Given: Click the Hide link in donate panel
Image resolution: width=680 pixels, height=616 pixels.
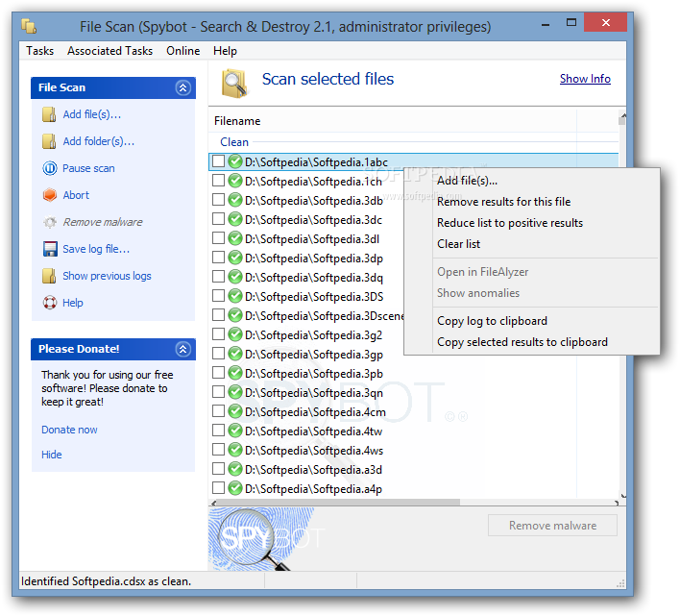Looking at the screenshot, I should 52,455.
